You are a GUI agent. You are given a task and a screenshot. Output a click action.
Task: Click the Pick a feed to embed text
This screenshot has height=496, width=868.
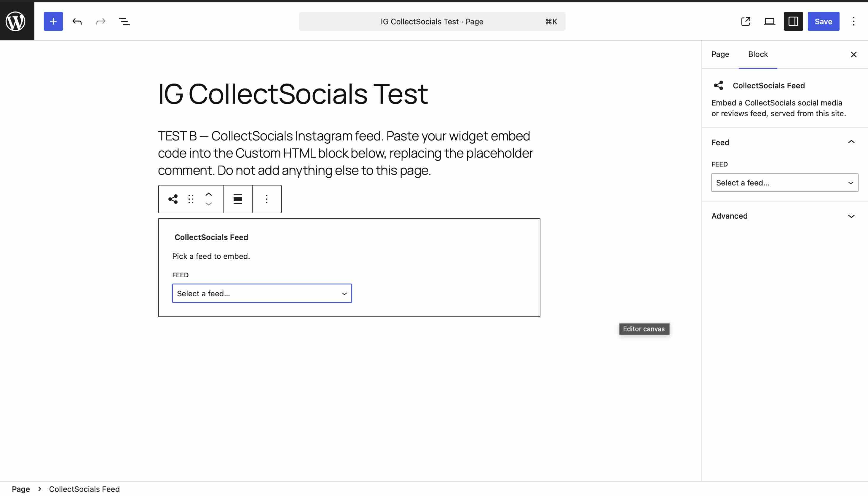211,256
